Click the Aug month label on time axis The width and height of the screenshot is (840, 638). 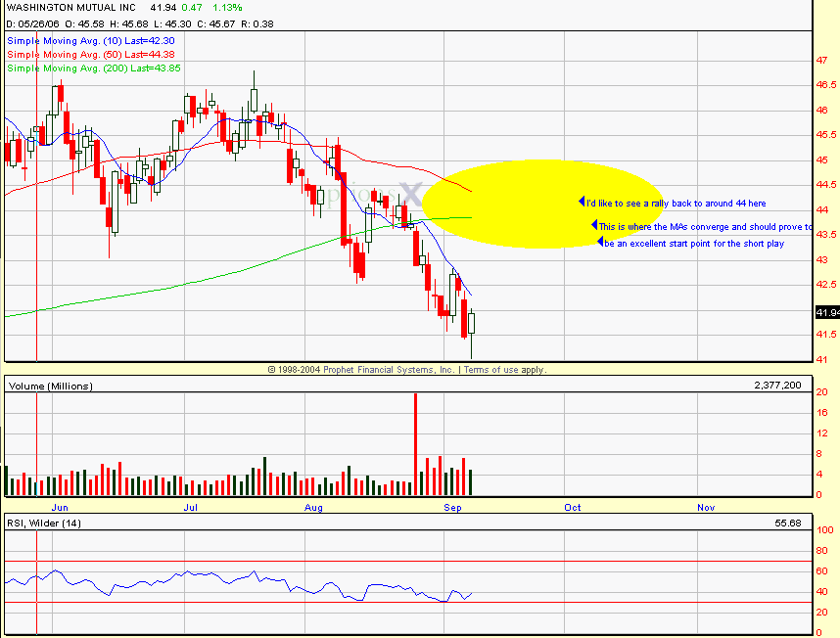point(313,508)
